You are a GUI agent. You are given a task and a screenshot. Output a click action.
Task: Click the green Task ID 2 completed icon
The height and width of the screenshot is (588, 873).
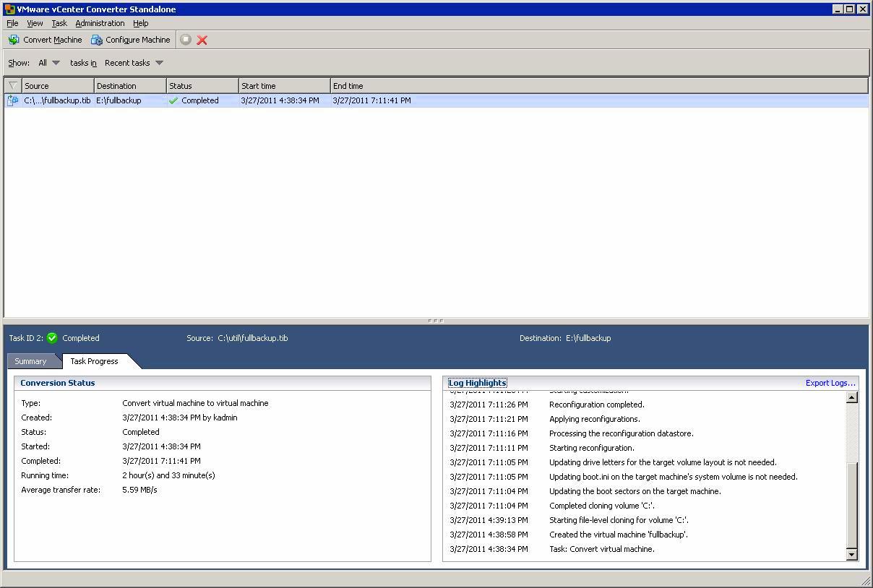point(52,337)
